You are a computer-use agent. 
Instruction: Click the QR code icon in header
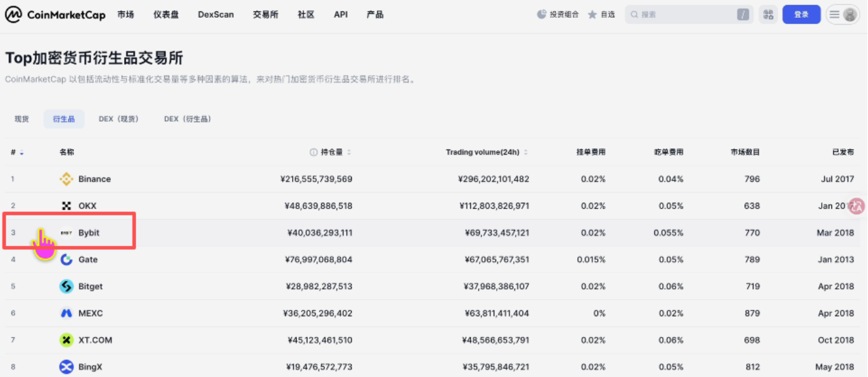tap(769, 15)
